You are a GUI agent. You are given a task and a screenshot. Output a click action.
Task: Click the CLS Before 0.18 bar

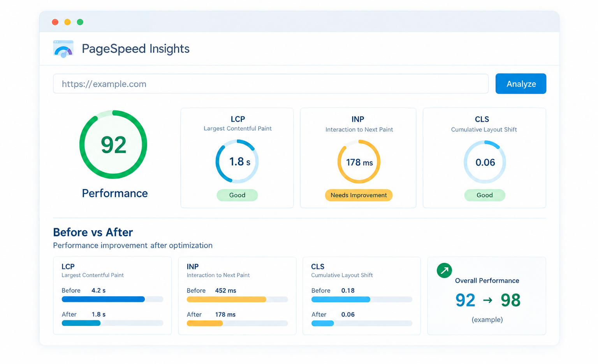pos(362,299)
